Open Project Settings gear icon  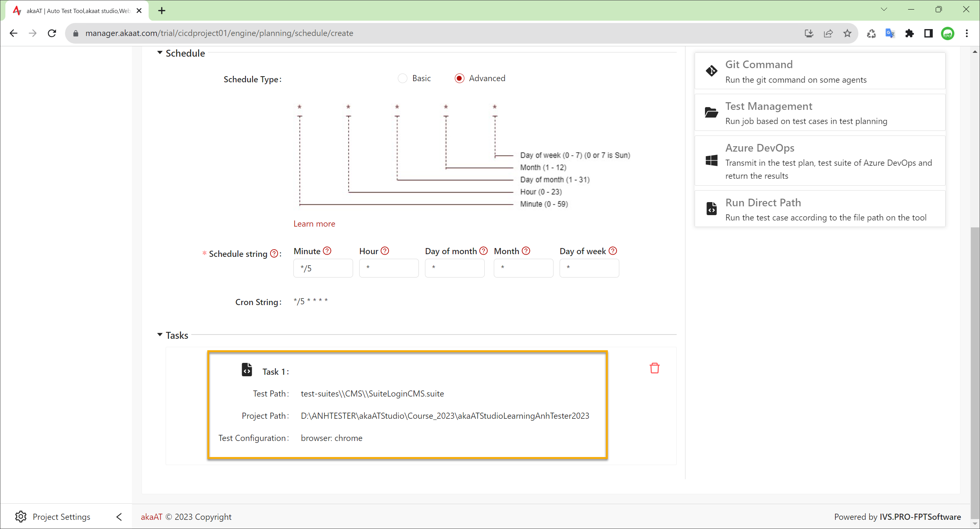pyautogui.click(x=21, y=516)
